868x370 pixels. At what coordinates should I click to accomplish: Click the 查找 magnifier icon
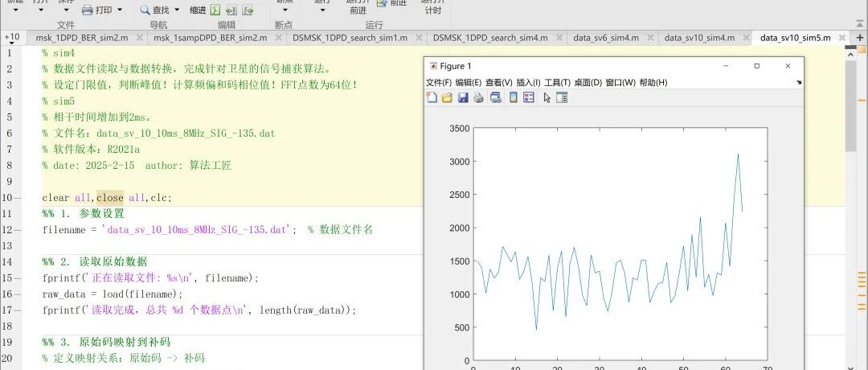[145, 10]
